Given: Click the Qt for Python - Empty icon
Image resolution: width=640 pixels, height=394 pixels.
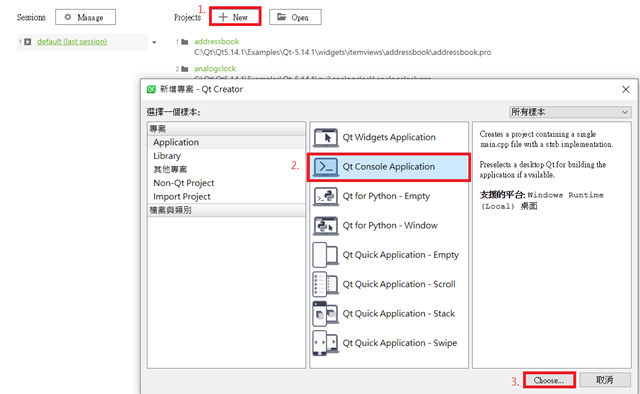Looking at the screenshot, I should [x=325, y=196].
